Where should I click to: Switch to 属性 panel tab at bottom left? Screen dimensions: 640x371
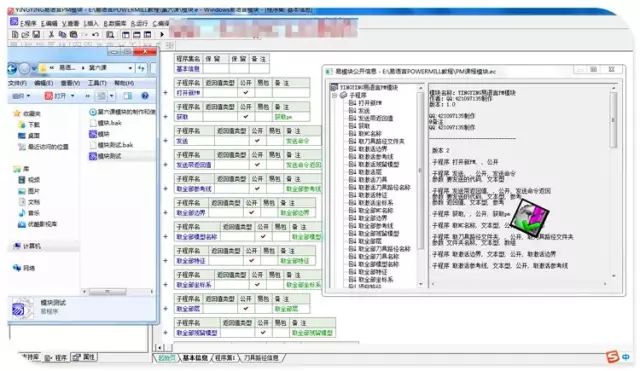pos(84,357)
